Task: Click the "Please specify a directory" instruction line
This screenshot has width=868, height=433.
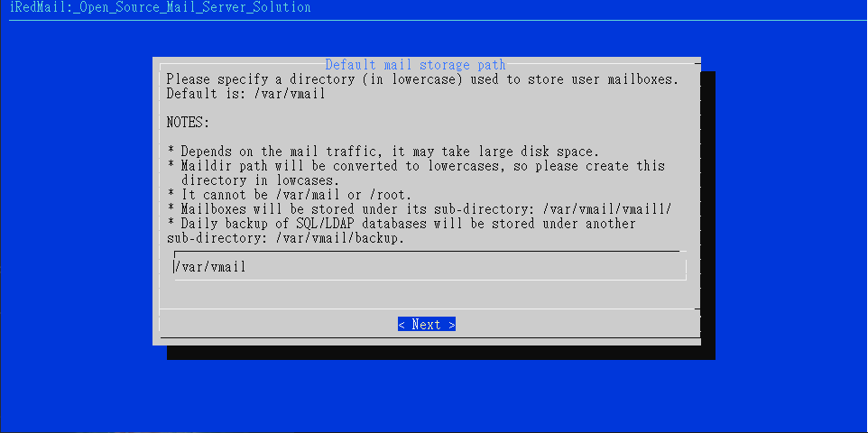Action: [x=422, y=79]
